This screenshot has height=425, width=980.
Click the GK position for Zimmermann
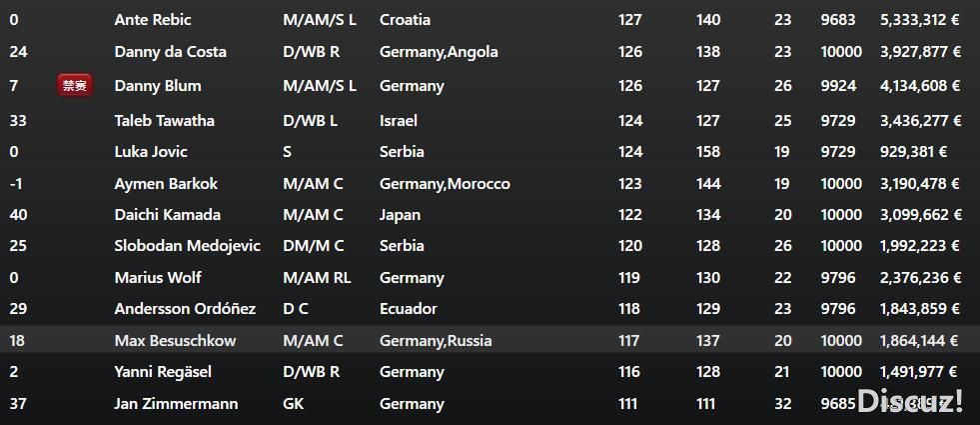(x=293, y=404)
